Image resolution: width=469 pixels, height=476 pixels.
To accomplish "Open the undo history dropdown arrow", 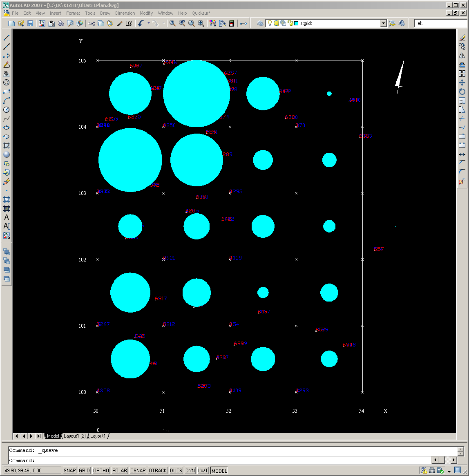I will tap(148, 23).
